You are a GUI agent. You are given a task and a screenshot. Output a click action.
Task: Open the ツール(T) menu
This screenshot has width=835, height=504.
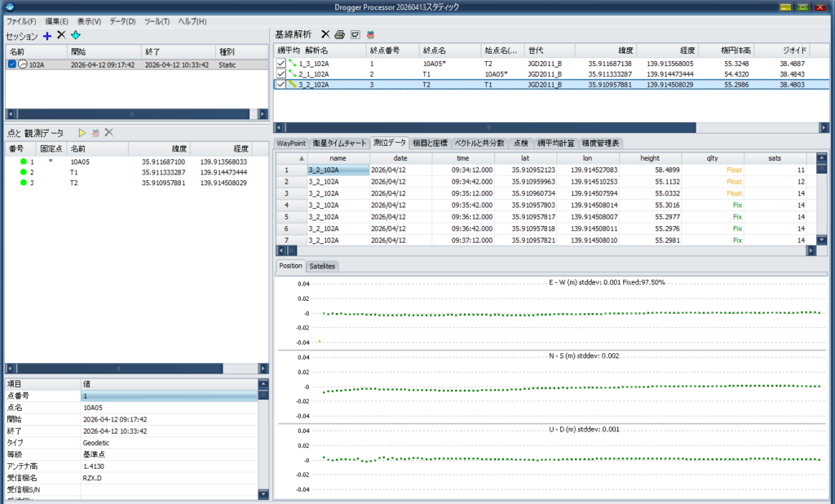157,21
